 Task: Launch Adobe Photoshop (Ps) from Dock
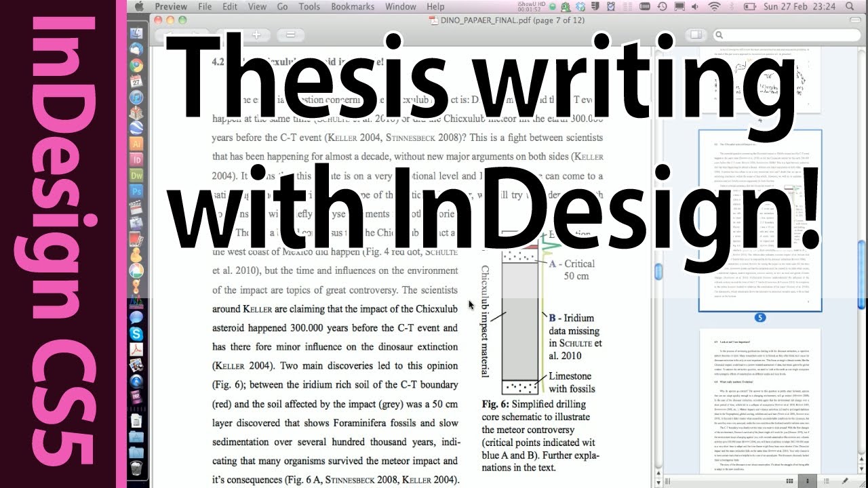pos(136,192)
